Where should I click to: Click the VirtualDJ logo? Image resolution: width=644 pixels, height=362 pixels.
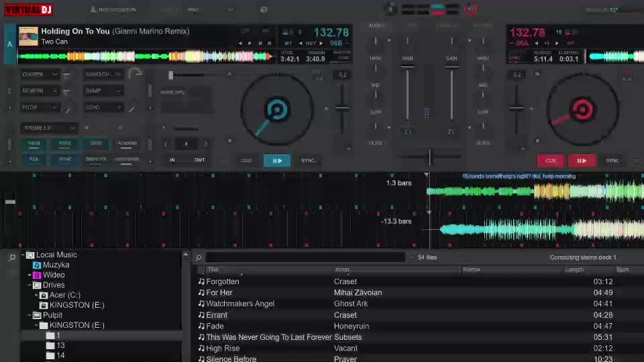(x=29, y=9)
